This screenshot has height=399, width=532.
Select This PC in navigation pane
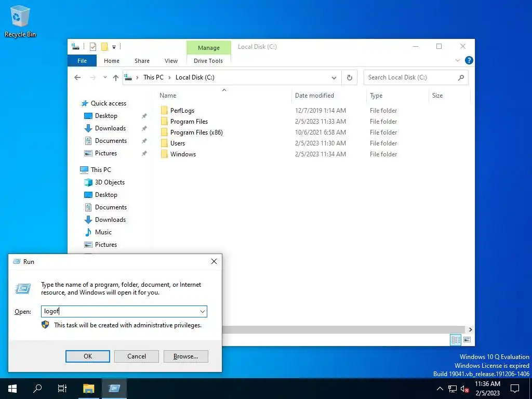point(101,170)
